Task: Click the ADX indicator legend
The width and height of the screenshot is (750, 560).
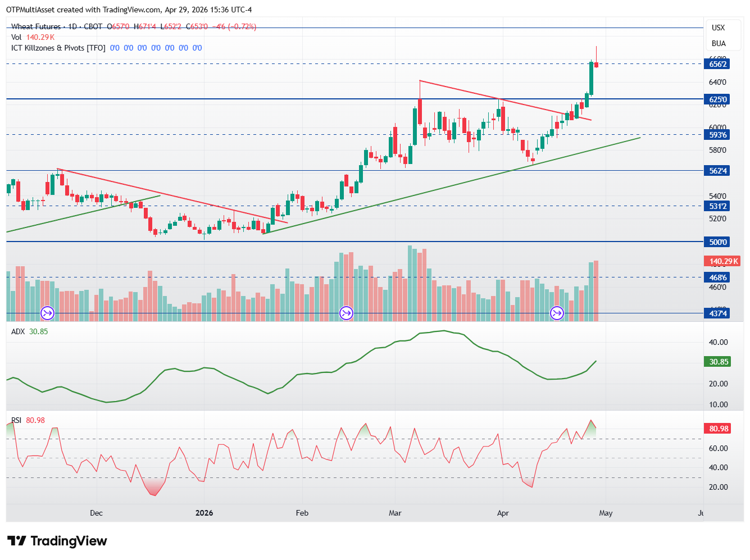Action: 29,331
